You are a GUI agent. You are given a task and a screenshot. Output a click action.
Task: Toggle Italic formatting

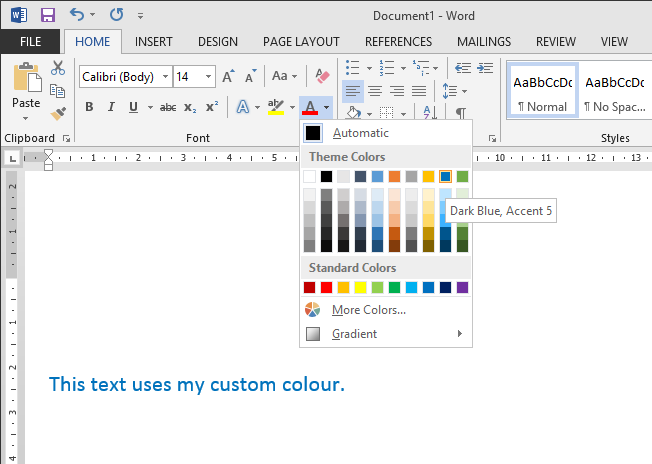[x=111, y=107]
